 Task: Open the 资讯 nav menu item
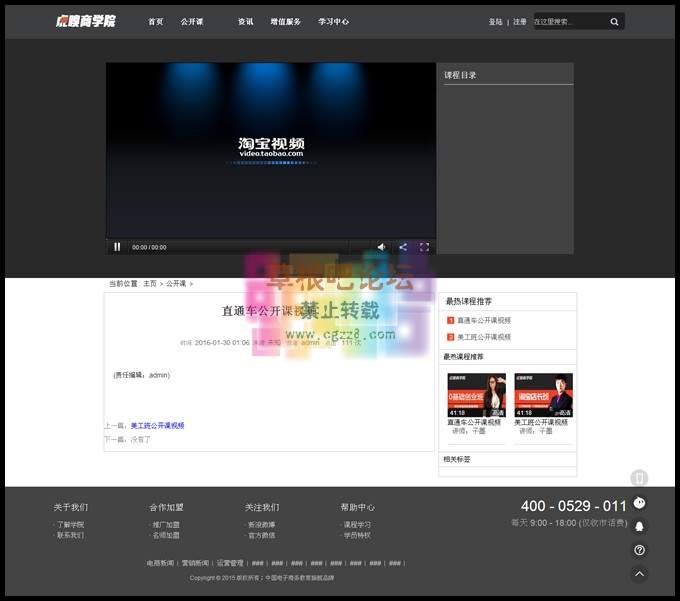click(x=245, y=22)
